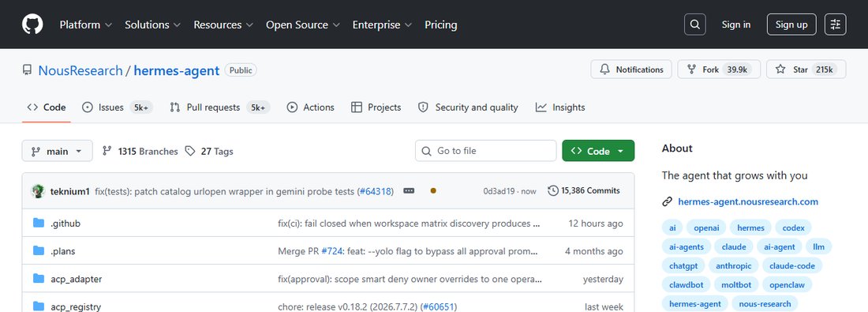Click the bell icon in Notifications
868x312 pixels.
[x=605, y=70]
